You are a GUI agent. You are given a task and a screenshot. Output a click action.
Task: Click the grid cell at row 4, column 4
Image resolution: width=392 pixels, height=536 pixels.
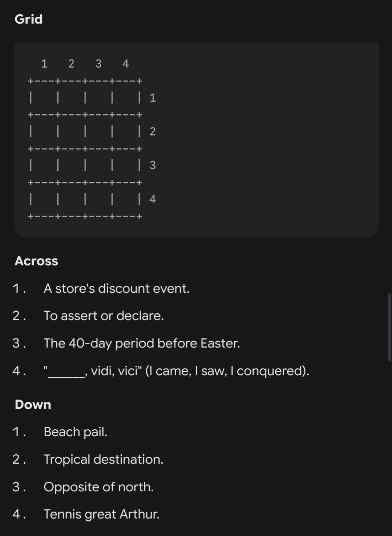[x=126, y=199]
